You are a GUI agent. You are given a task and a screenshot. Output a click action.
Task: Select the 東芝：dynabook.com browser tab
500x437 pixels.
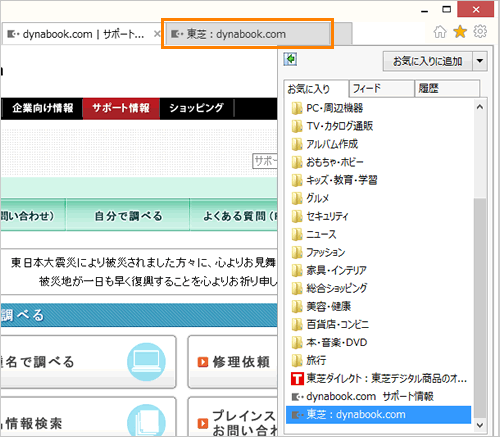coord(247,34)
